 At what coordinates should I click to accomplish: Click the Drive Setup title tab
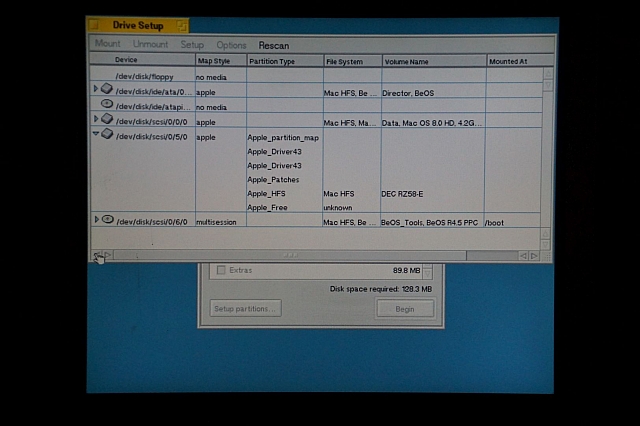[x=138, y=25]
